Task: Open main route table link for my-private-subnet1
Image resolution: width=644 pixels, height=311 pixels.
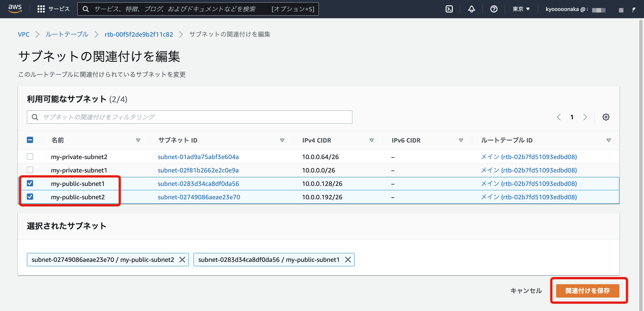Action: [529, 170]
